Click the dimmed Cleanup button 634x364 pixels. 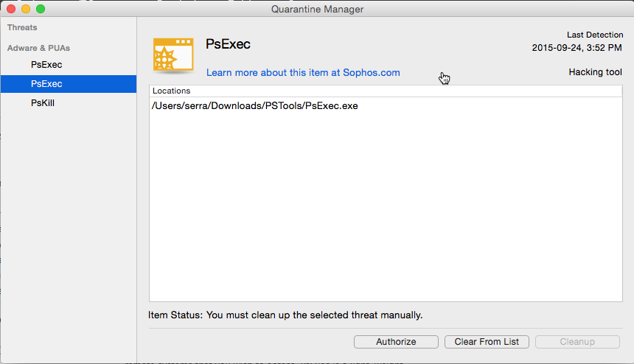577,342
